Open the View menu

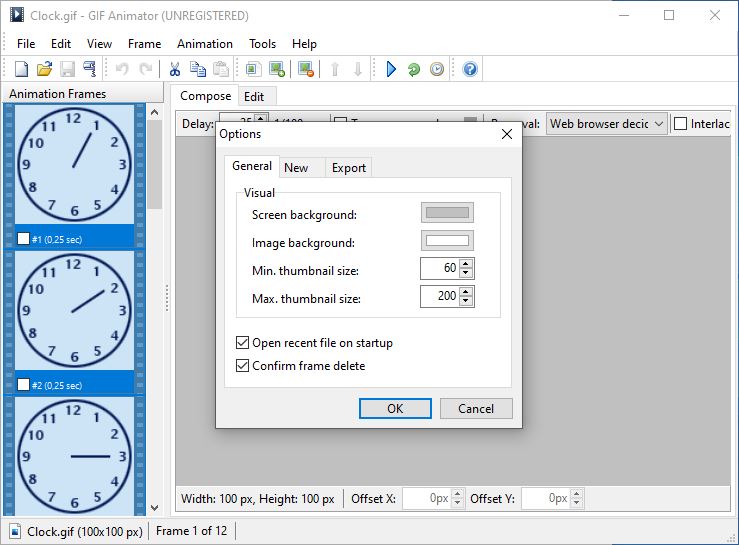click(99, 44)
